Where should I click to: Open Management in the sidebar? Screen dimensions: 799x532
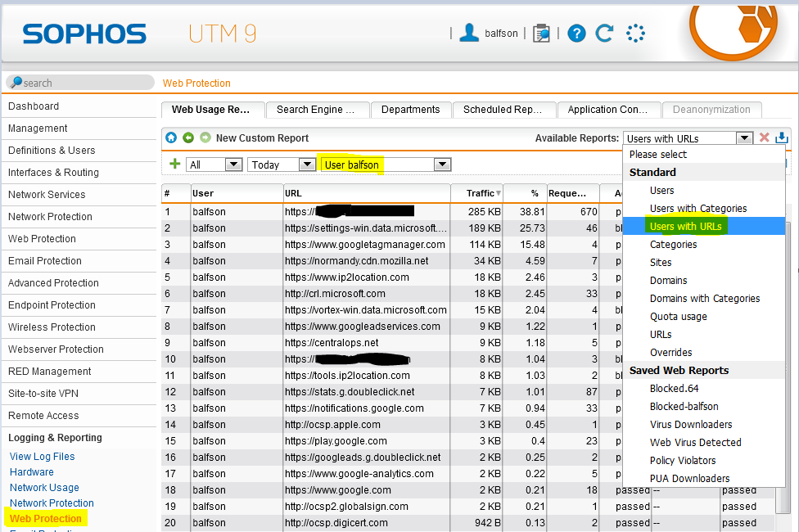pos(79,128)
